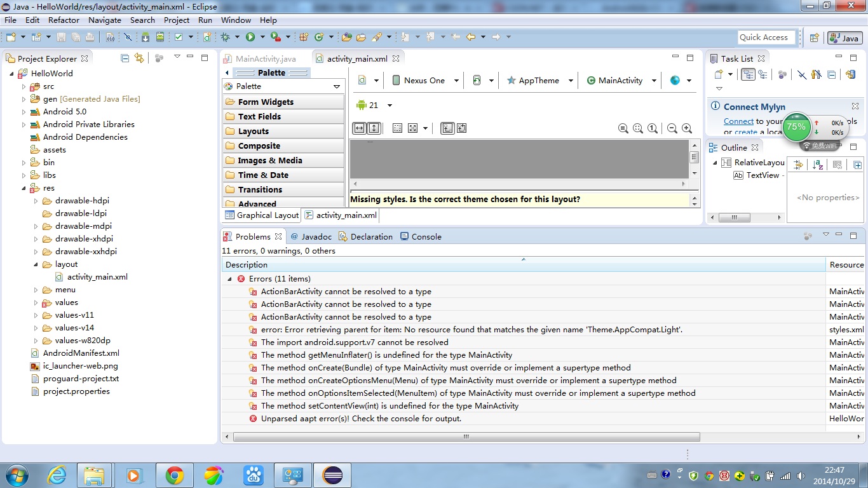The height and width of the screenshot is (488, 868).
Task: Zoom in on the layout canvas
Action: [687, 128]
